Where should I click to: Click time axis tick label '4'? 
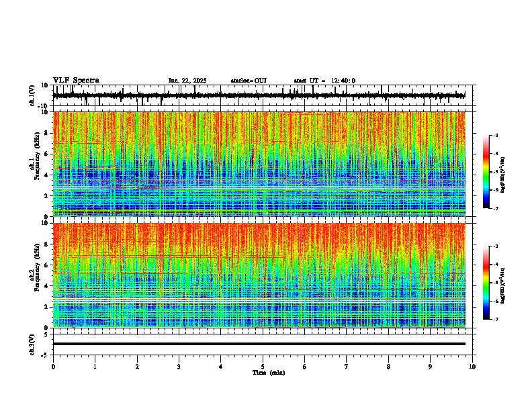pyautogui.click(x=221, y=366)
